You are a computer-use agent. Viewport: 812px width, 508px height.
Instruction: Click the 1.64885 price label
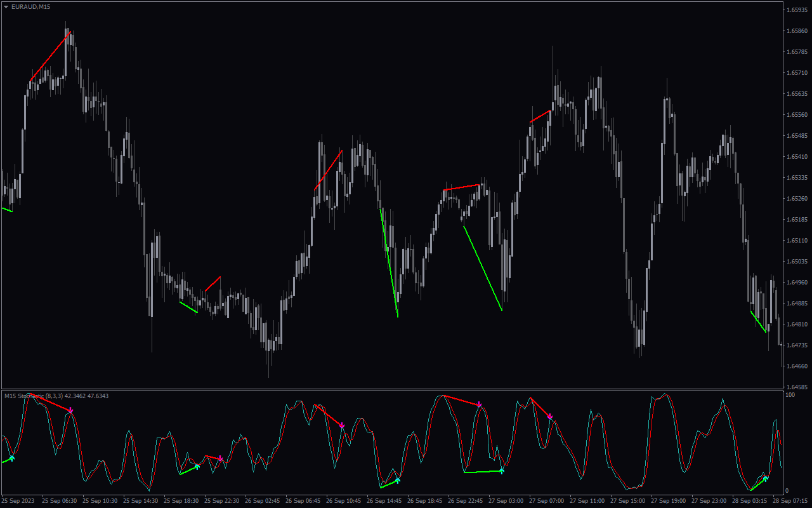pyautogui.click(x=797, y=304)
